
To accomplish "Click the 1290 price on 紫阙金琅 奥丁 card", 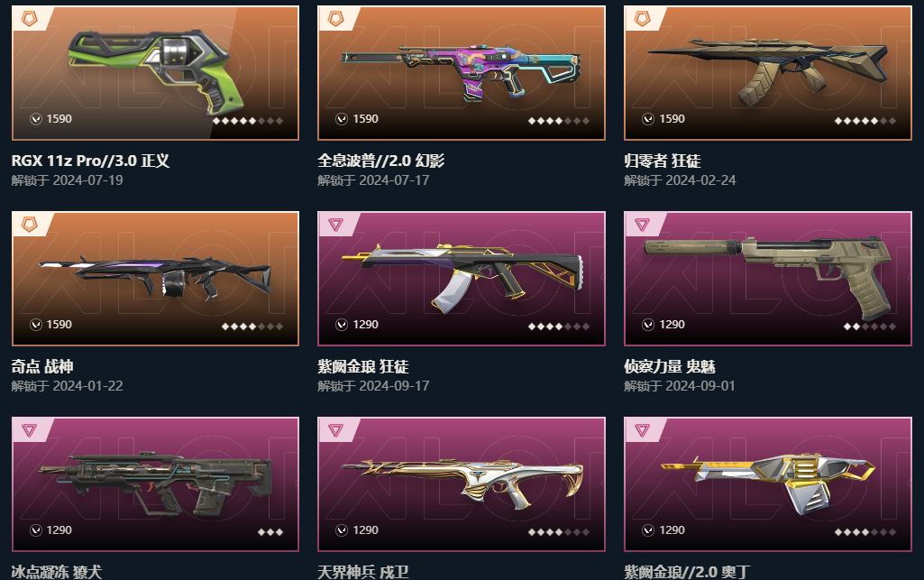I will click(x=672, y=530).
